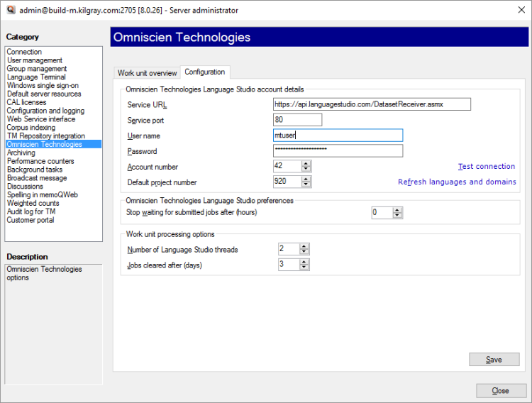
Task: Go to Windows single sign-on settings
Action: (43, 86)
